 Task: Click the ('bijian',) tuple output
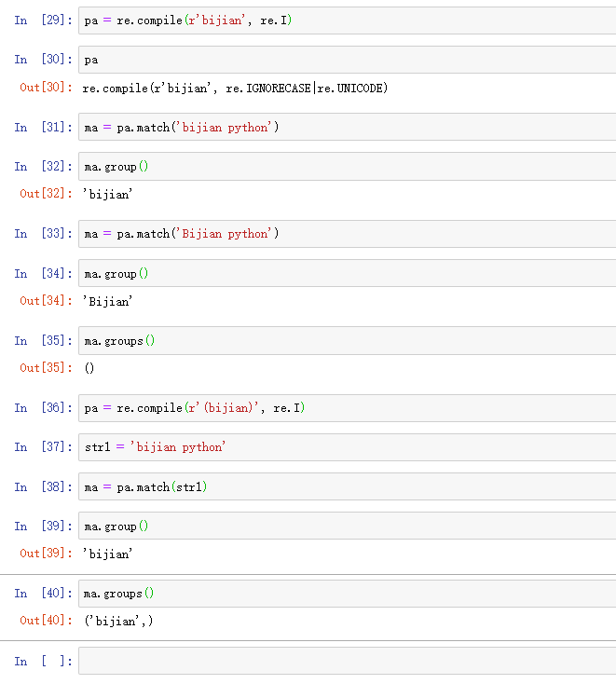point(117,622)
